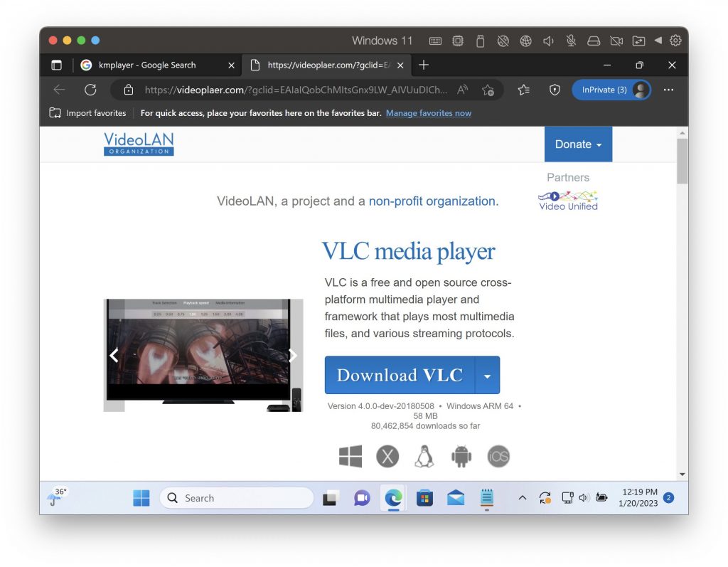The height and width of the screenshot is (567, 728).
Task: Open tracking prevention shield icon
Action: (555, 90)
